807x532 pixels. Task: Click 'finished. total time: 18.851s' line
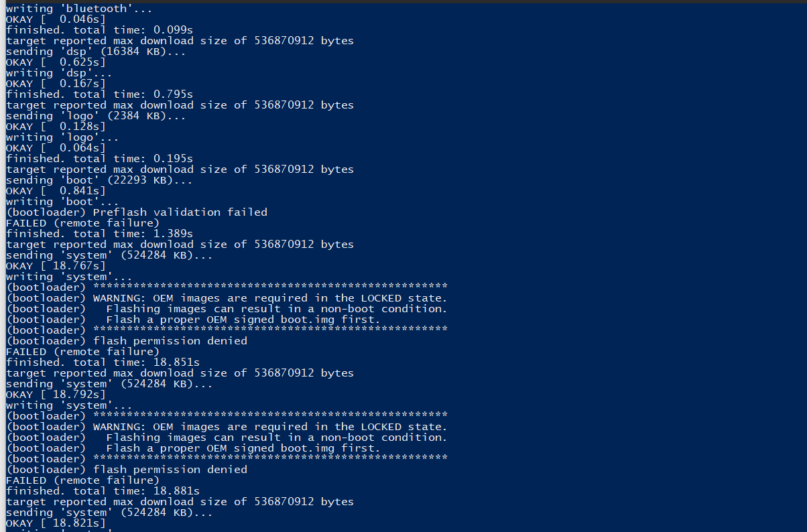[x=103, y=362]
